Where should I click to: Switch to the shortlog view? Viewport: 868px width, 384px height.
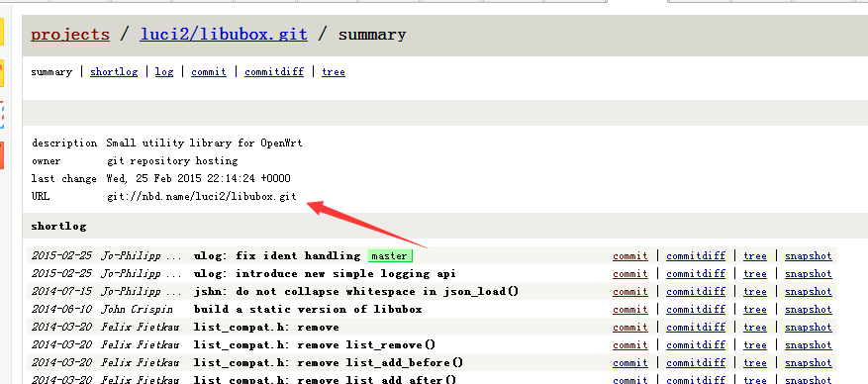click(114, 72)
